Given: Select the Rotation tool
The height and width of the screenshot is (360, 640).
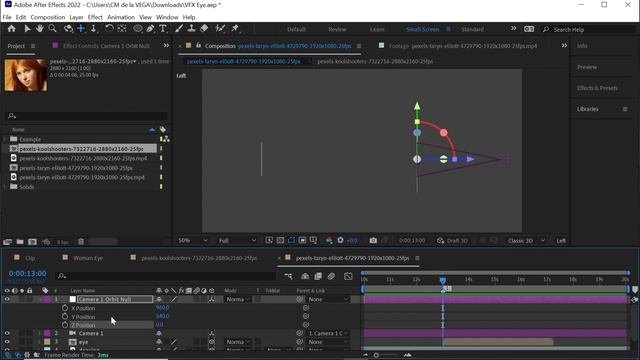Looking at the screenshot, I should coord(109,29).
